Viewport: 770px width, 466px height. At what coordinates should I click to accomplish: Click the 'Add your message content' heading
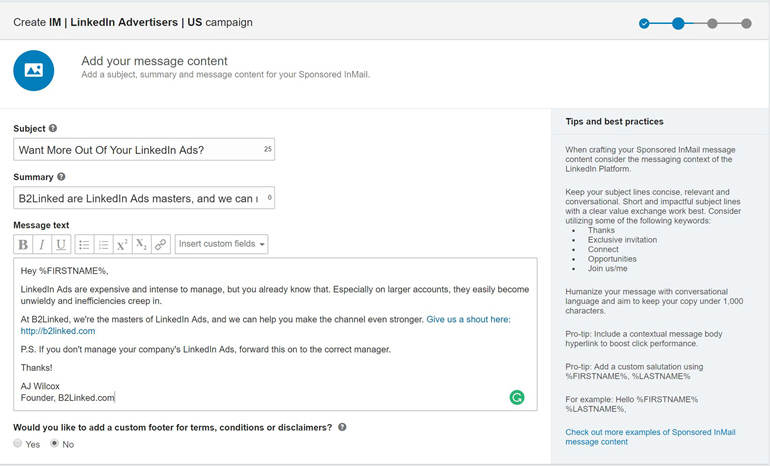(x=154, y=61)
